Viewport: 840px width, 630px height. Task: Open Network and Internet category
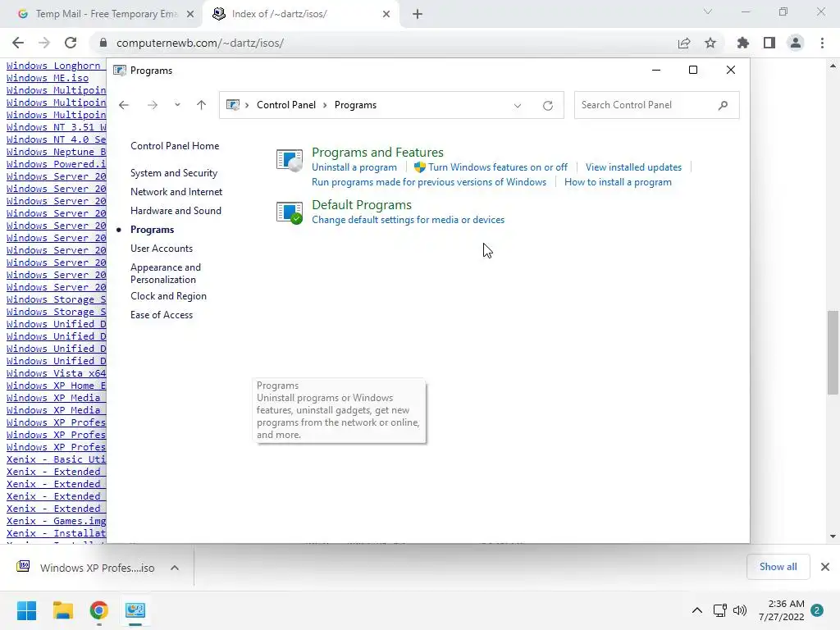point(176,192)
